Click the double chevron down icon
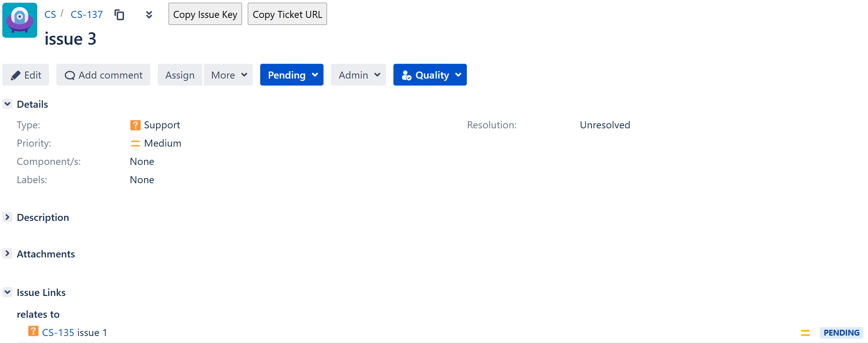This screenshot has height=343, width=868. point(149,15)
